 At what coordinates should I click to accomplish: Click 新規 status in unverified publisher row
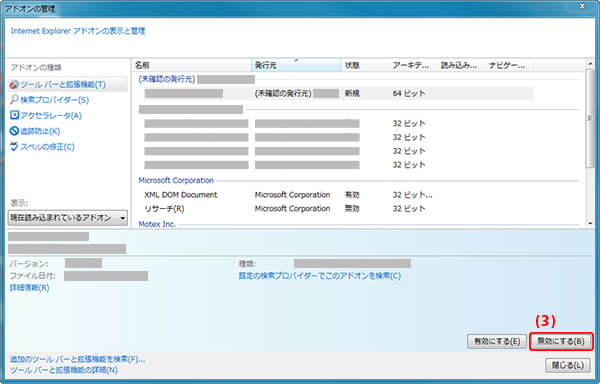(352, 93)
